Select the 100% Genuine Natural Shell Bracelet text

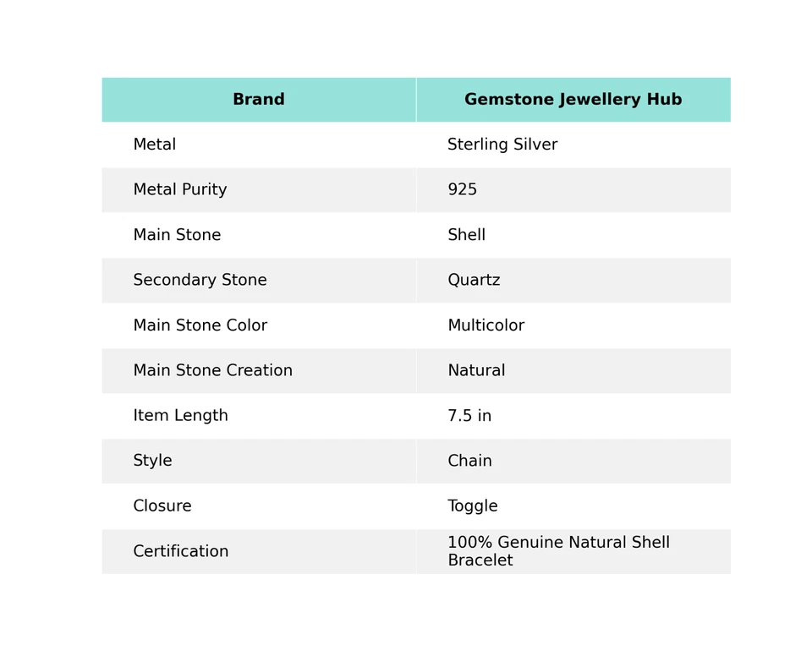tap(558, 552)
